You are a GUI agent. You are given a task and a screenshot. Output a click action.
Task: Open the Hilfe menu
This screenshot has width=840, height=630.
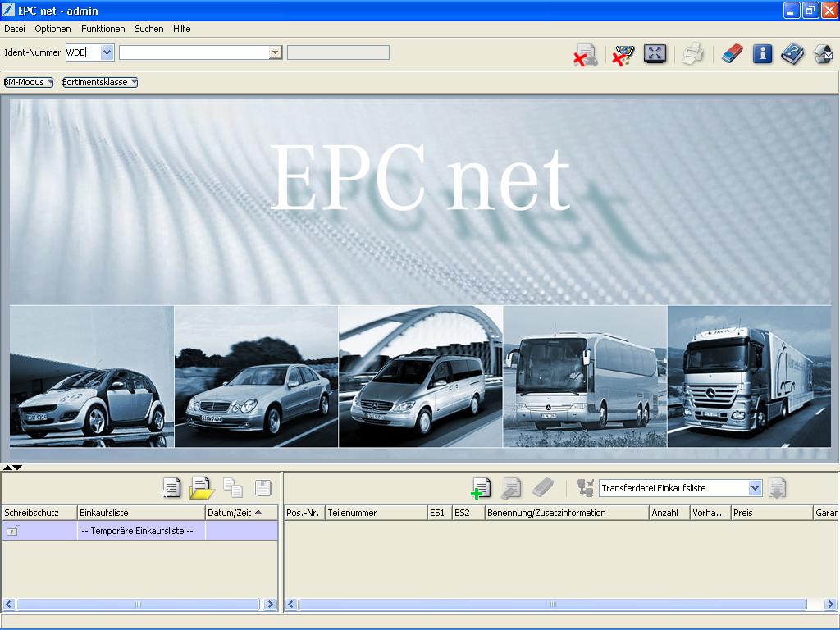(181, 29)
